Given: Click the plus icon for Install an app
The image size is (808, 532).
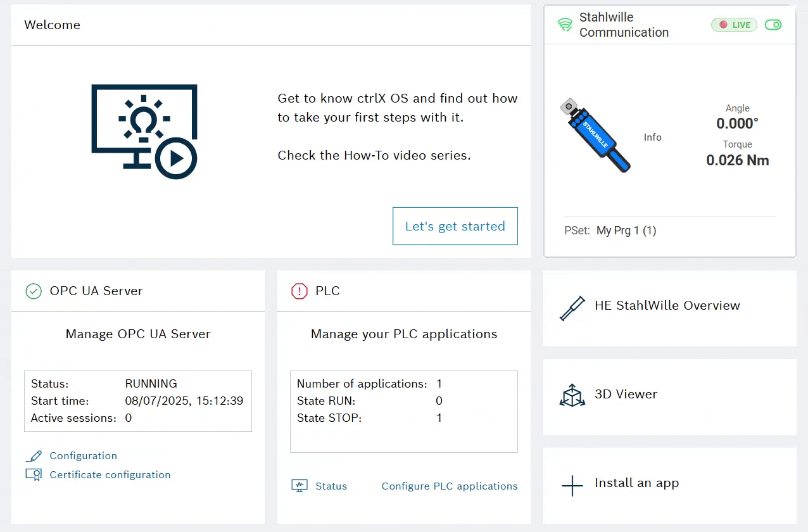Looking at the screenshot, I should point(572,486).
